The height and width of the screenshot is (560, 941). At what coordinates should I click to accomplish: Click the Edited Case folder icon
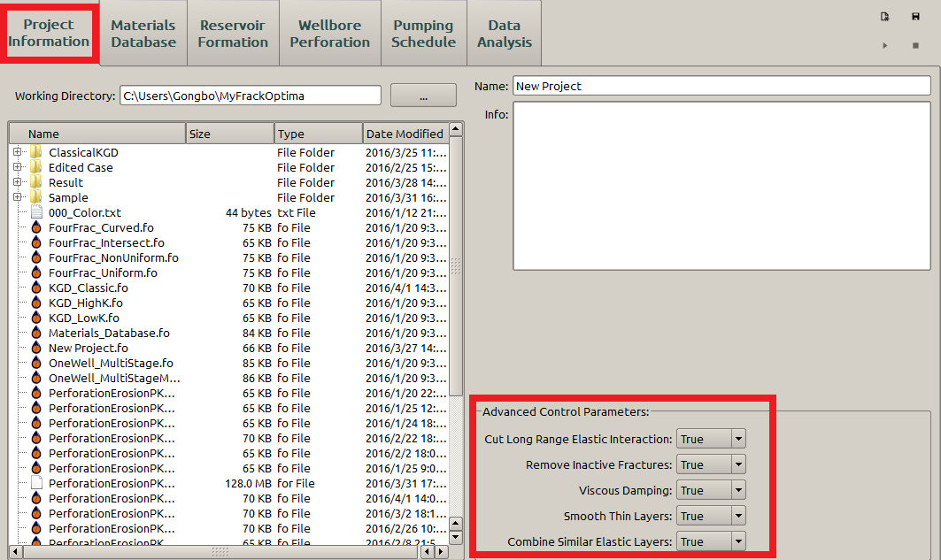36,166
